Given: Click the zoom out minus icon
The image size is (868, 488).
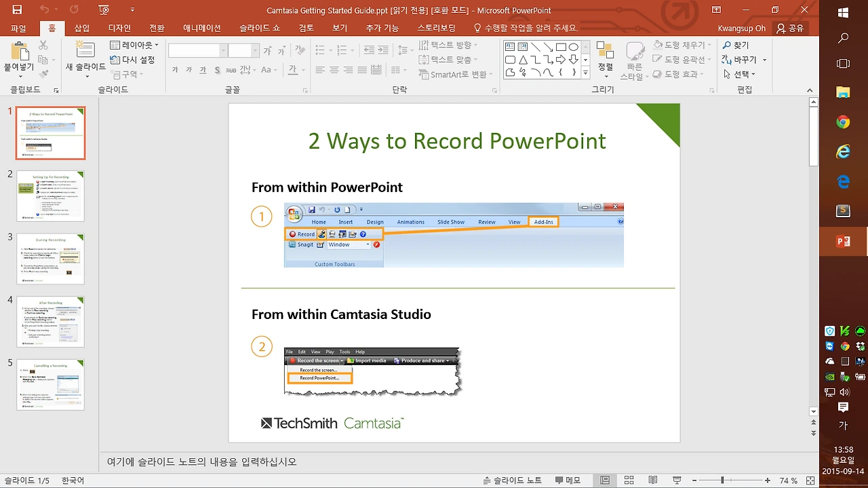Looking at the screenshot, I should (695, 481).
